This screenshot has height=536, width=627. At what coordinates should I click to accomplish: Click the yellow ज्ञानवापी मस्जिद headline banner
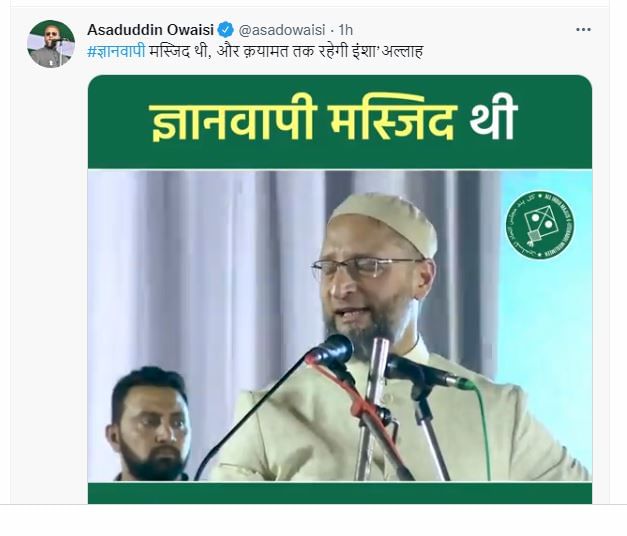coord(304,122)
